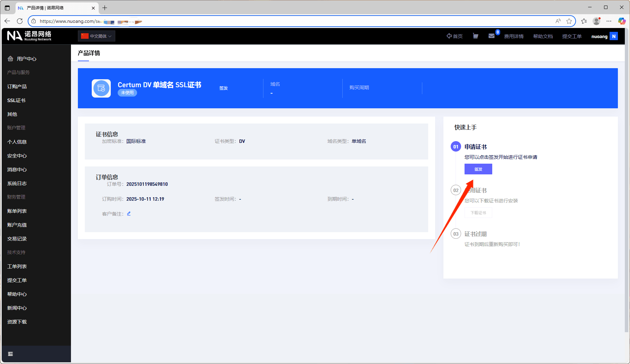Add page to favorites with star icon
Image resolution: width=630 pixels, height=364 pixels.
(x=569, y=21)
